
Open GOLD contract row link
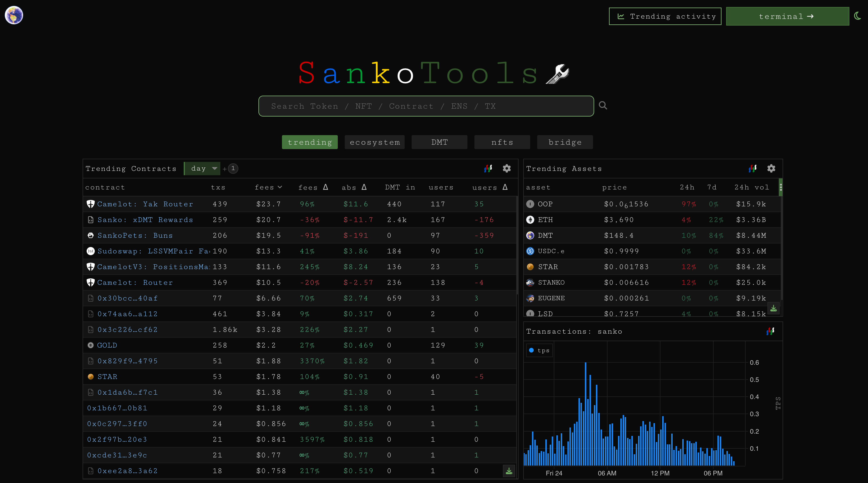(107, 345)
